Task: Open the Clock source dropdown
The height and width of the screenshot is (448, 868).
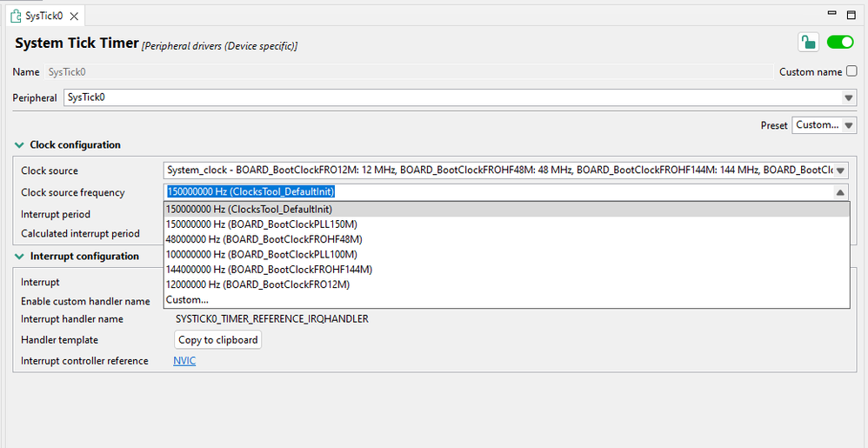Action: pos(840,171)
